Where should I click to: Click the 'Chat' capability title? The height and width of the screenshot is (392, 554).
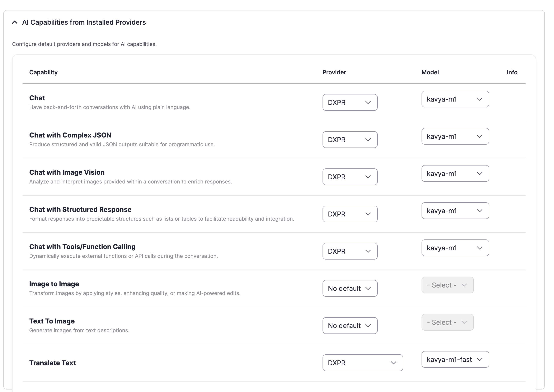[37, 98]
